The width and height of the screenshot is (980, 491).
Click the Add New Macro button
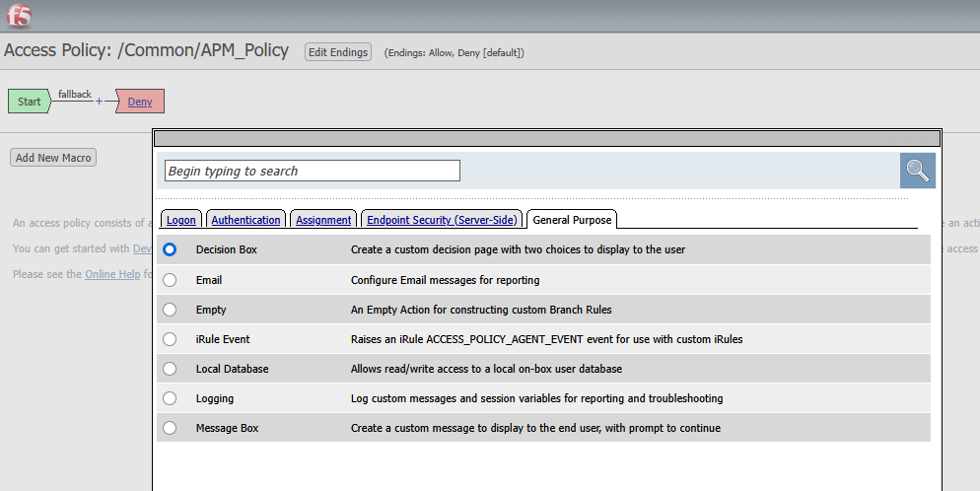pos(53,158)
